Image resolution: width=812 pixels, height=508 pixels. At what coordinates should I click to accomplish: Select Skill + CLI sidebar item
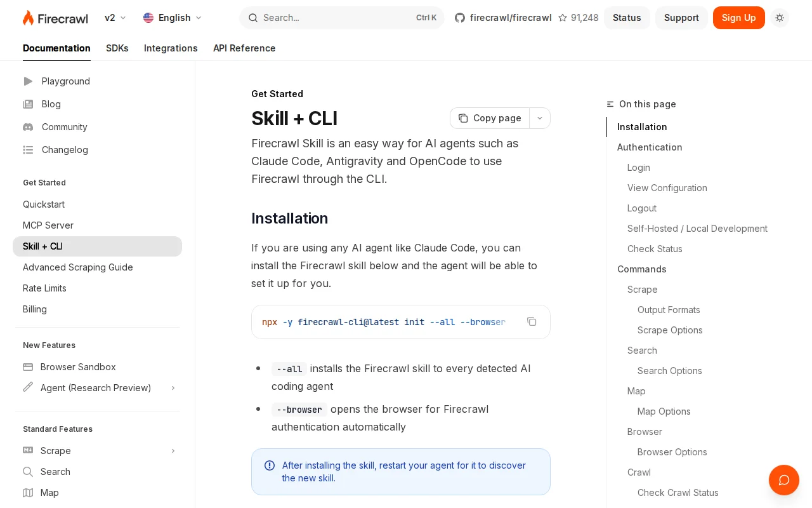[97, 246]
